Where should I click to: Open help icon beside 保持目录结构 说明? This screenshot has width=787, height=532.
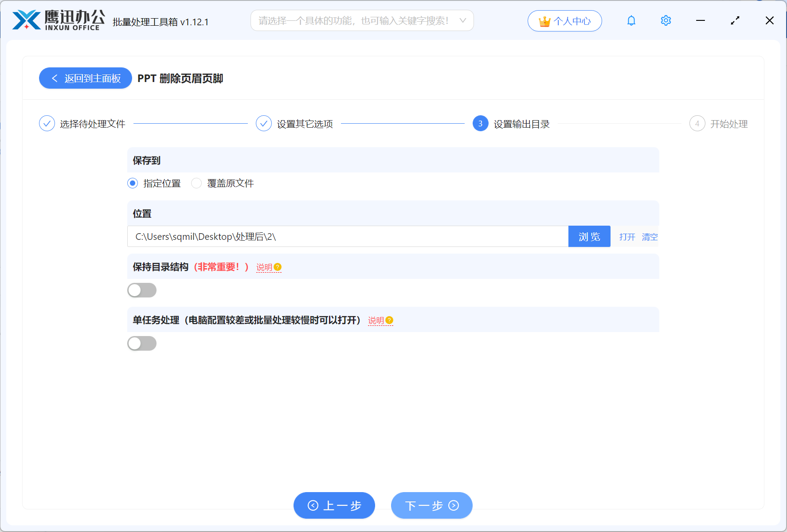point(278,267)
